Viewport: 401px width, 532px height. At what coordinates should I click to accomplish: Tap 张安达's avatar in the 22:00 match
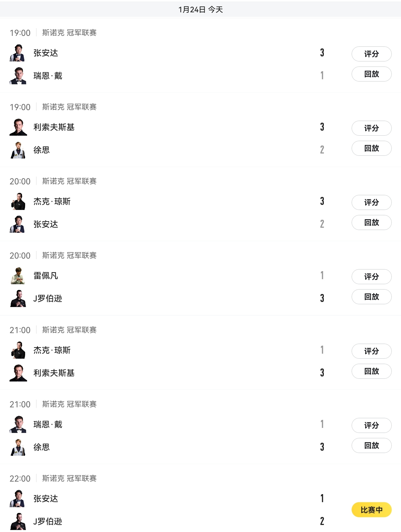(18, 498)
